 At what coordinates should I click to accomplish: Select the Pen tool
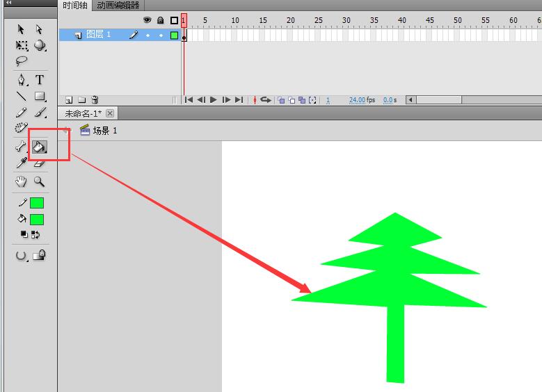point(22,79)
